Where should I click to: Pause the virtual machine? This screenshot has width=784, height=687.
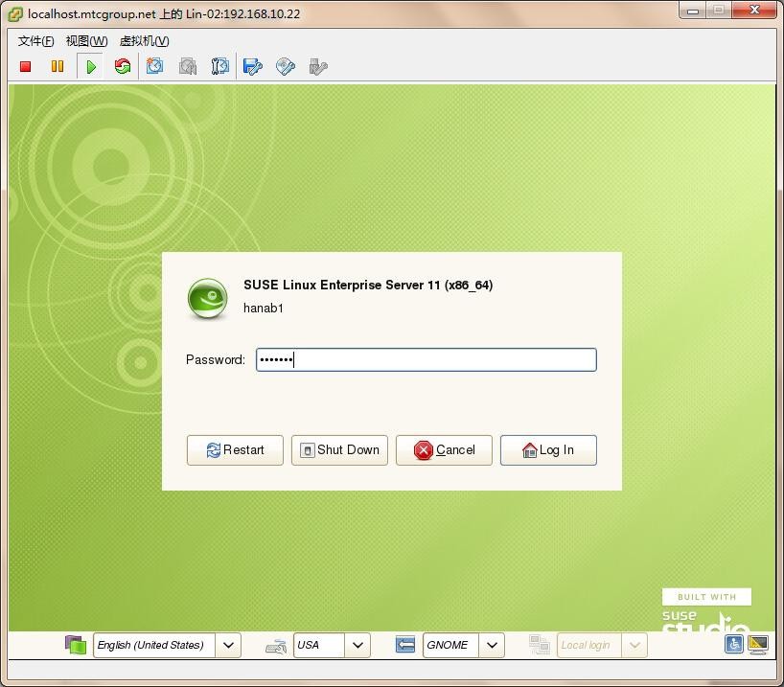coord(58,66)
